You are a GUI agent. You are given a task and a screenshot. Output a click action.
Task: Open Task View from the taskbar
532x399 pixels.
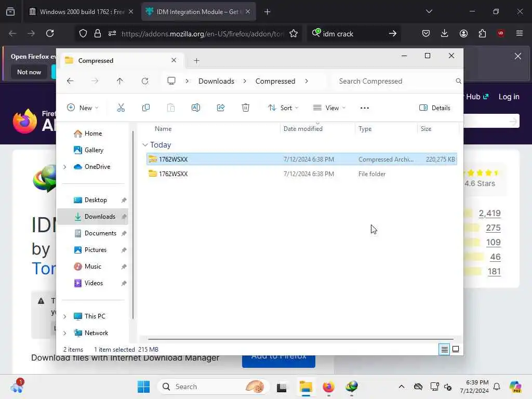282,387
